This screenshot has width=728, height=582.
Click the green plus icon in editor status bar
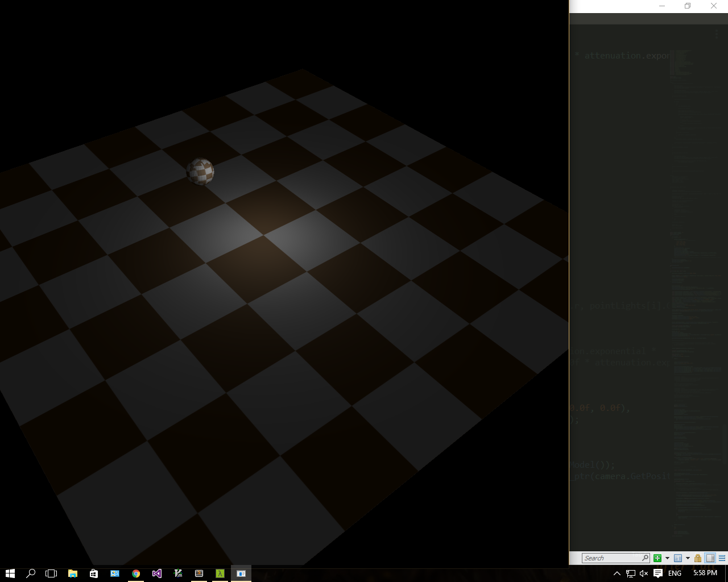[657, 558]
